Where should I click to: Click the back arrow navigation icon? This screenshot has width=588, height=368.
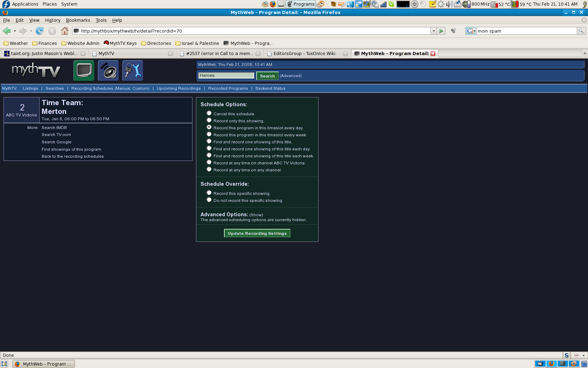click(x=7, y=31)
